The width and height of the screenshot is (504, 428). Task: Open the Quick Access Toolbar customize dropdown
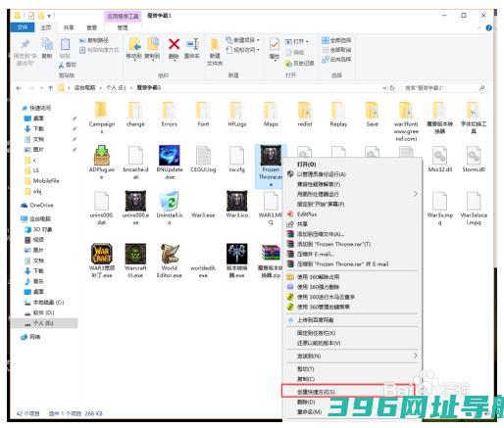click(49, 16)
